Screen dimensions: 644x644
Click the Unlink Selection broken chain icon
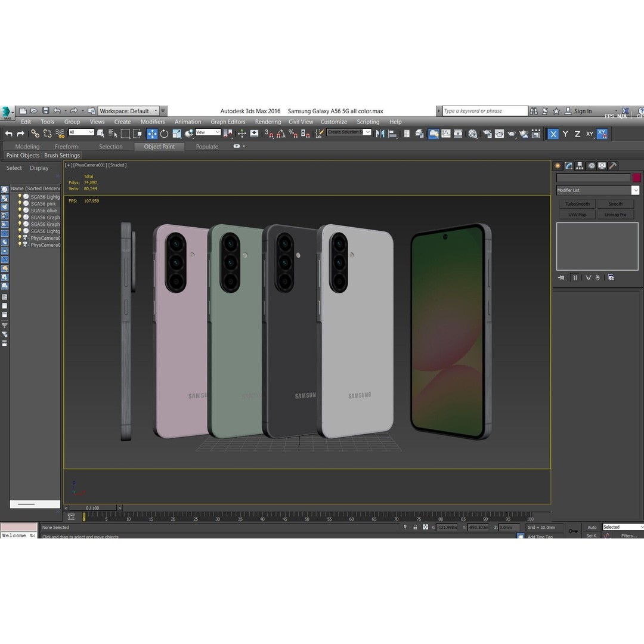click(x=48, y=134)
